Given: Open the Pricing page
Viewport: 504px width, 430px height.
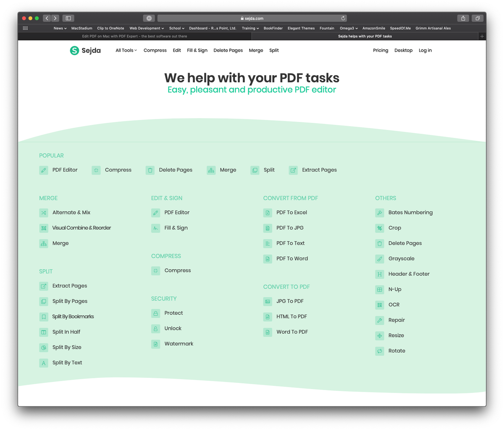Looking at the screenshot, I should coord(381,50).
